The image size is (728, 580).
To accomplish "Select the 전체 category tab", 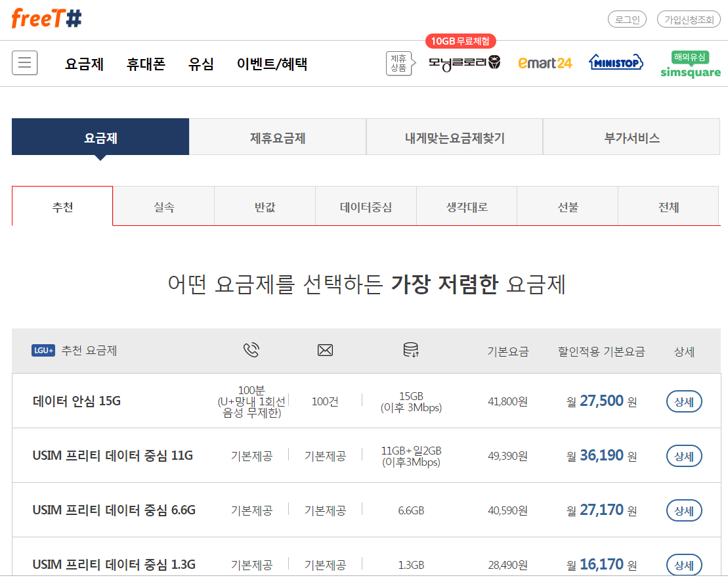I will click(x=668, y=206).
